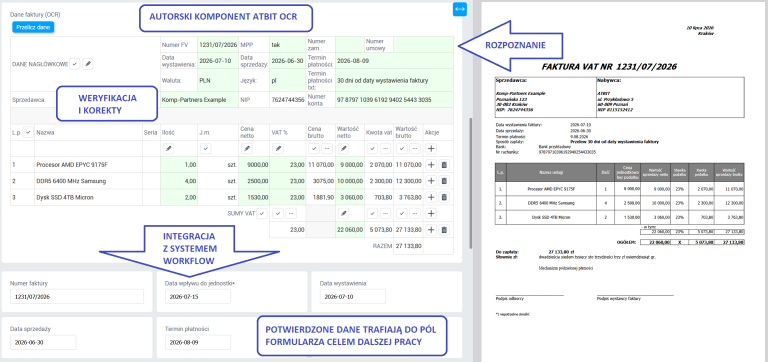Click the invoice title FAKTURA VAT NR 1231/07/2026
The image size is (768, 362).
pos(609,67)
